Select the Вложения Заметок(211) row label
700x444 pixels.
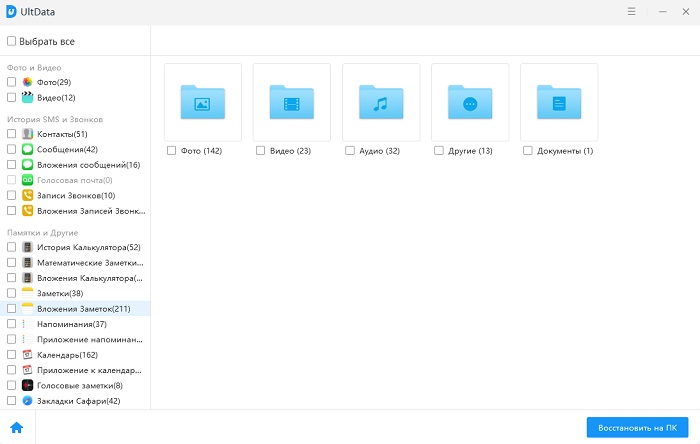(x=84, y=309)
